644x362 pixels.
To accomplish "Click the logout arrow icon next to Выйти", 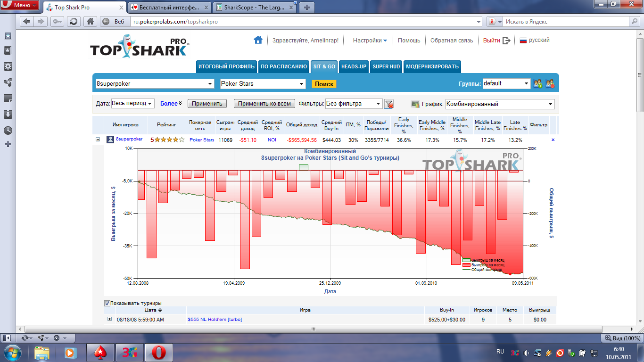I will 506,41.
